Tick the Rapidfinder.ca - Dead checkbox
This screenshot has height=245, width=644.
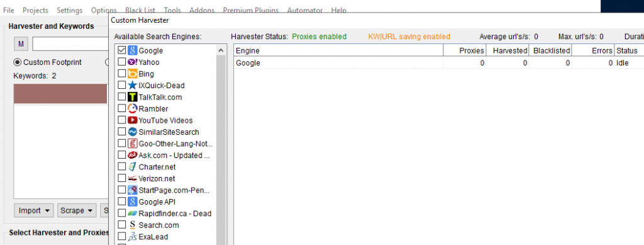tap(121, 214)
